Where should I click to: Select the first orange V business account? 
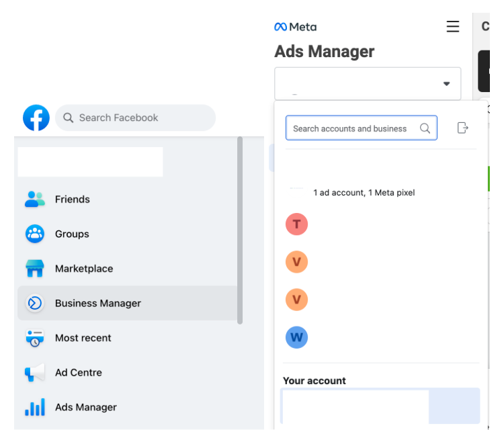(296, 262)
